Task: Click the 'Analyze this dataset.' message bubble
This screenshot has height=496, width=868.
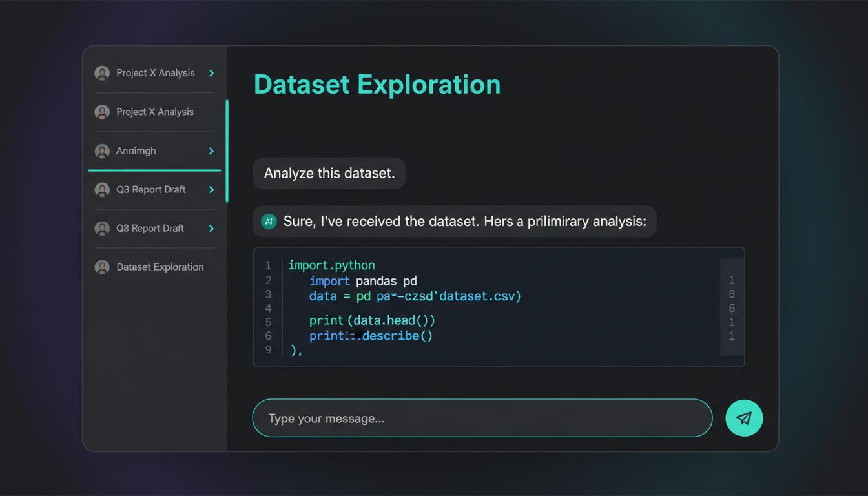Action: pos(329,173)
